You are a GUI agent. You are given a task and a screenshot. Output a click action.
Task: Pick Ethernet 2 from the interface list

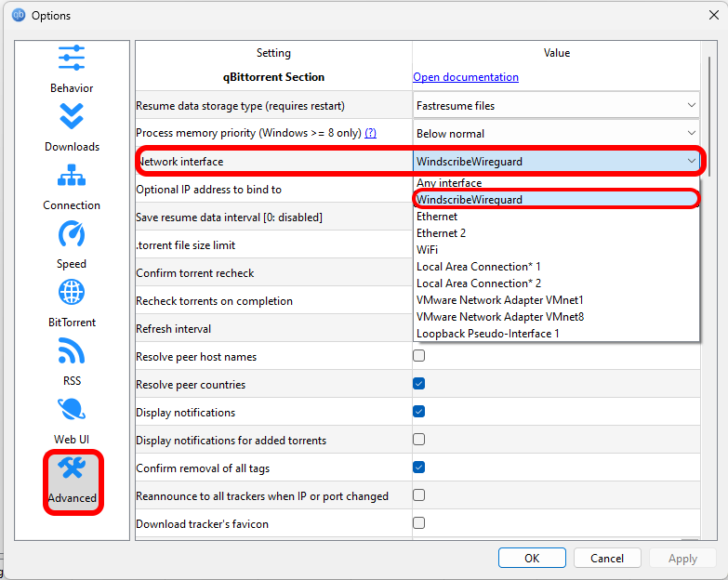(556, 233)
